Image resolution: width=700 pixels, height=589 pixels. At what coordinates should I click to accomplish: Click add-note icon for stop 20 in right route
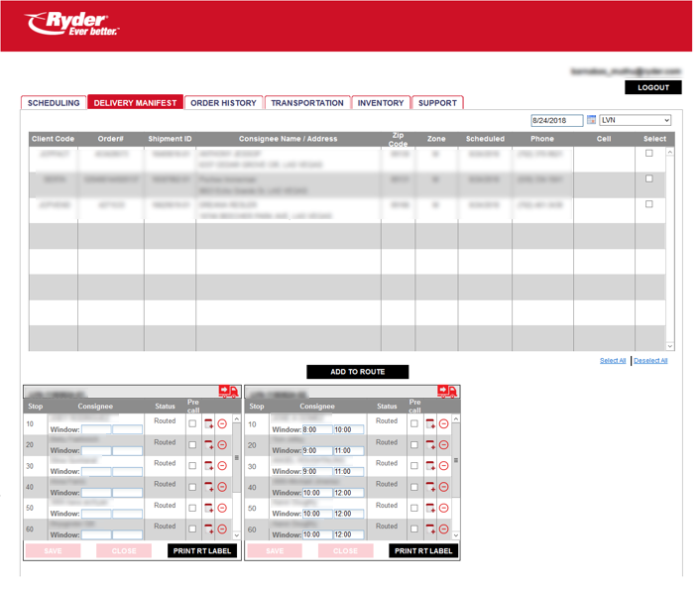pos(430,445)
